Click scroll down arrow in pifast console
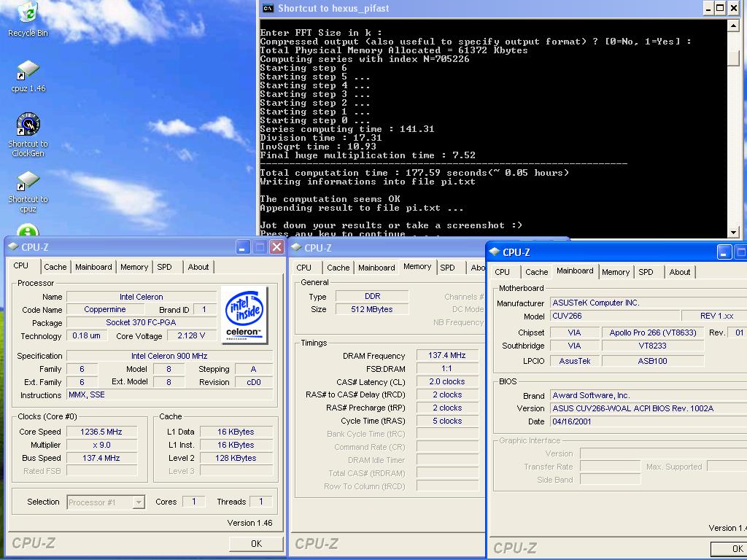 click(x=734, y=233)
